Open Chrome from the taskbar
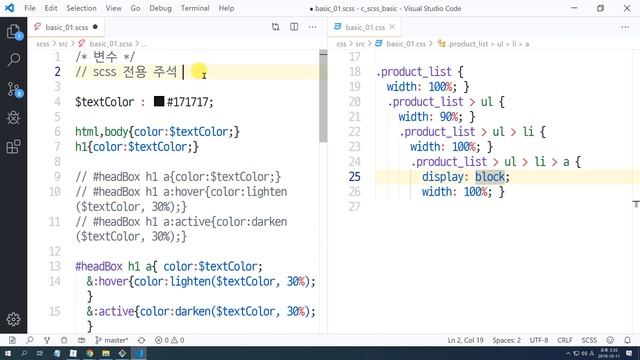Screen dimensions: 640x360 click(90, 353)
